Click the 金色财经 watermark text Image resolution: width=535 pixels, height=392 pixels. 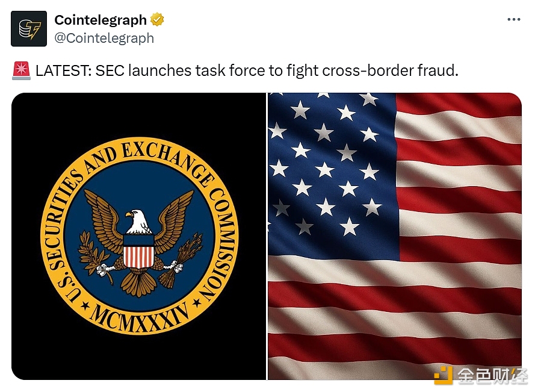pyautogui.click(x=492, y=375)
